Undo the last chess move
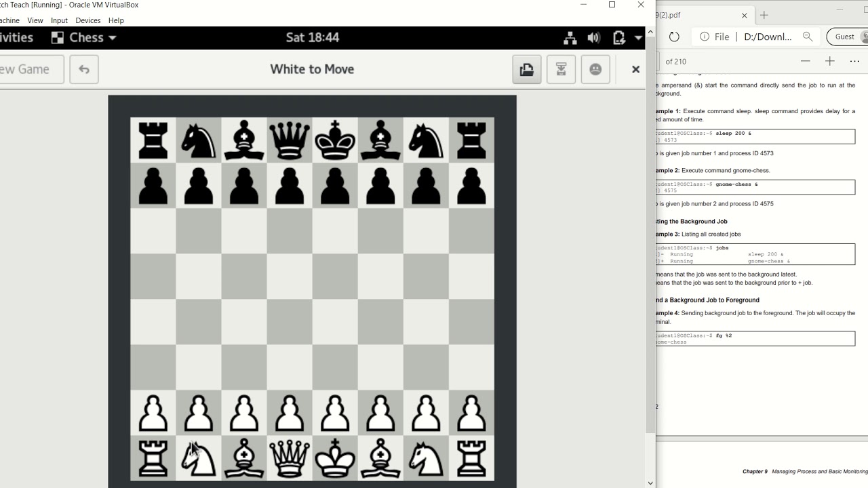This screenshot has height=488, width=868. click(84, 69)
